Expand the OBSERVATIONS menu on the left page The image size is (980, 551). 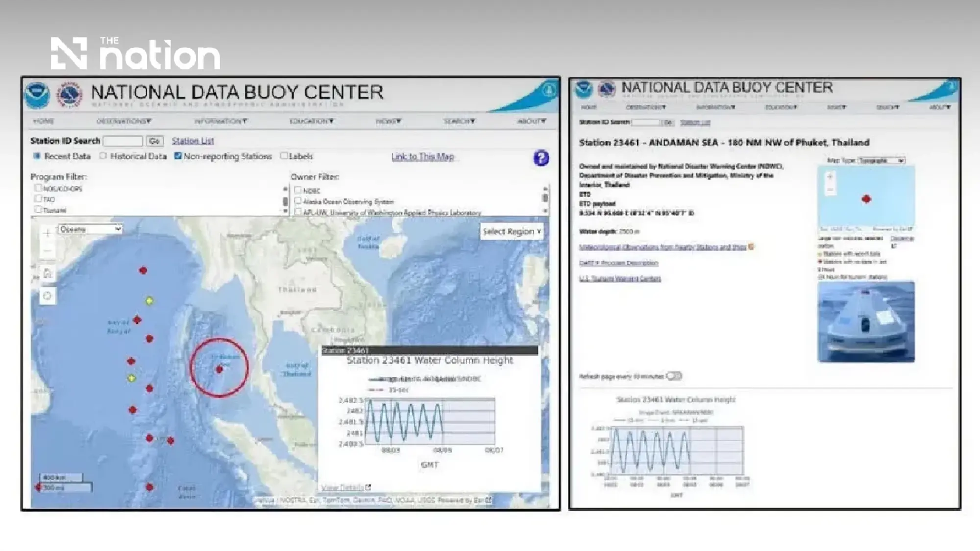pos(124,121)
